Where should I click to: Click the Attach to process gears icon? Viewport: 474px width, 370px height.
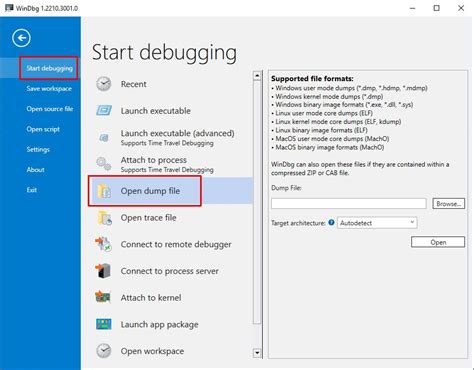[x=104, y=164]
